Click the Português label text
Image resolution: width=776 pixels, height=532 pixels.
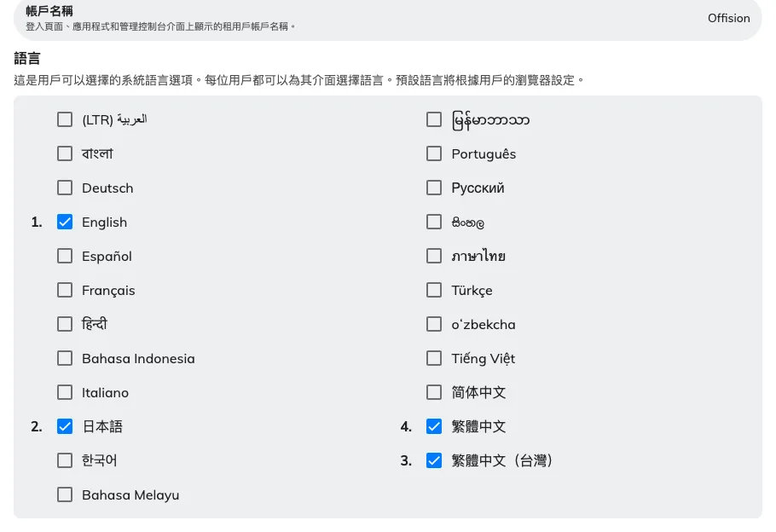point(484,154)
